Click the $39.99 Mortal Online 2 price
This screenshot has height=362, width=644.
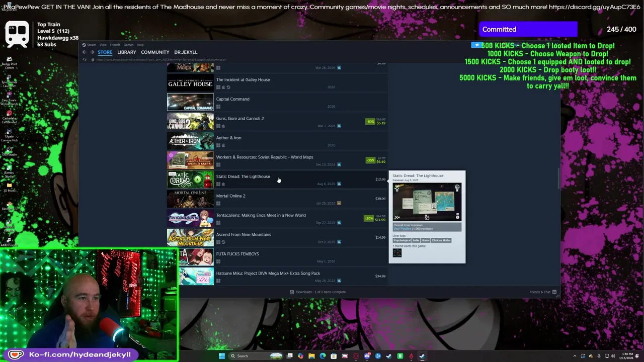click(x=380, y=199)
